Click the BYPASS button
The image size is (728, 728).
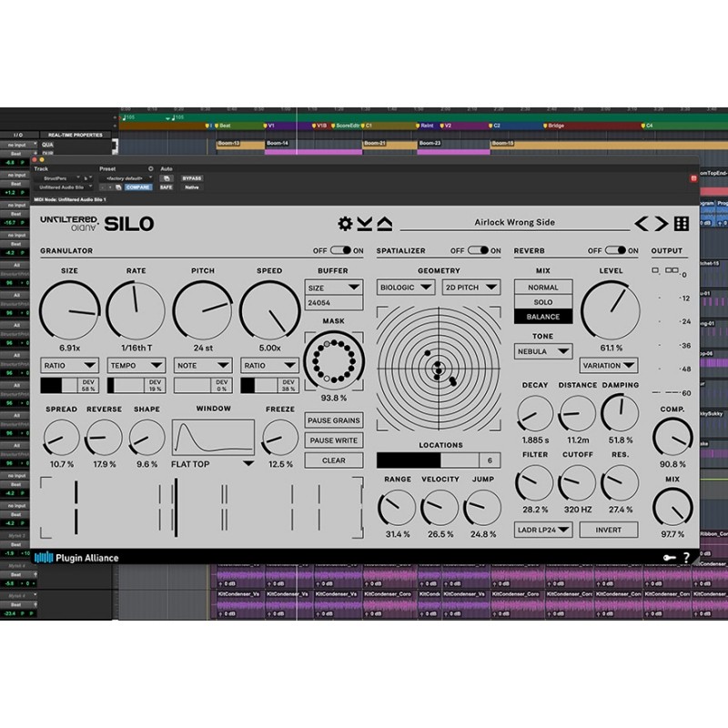[x=192, y=178]
